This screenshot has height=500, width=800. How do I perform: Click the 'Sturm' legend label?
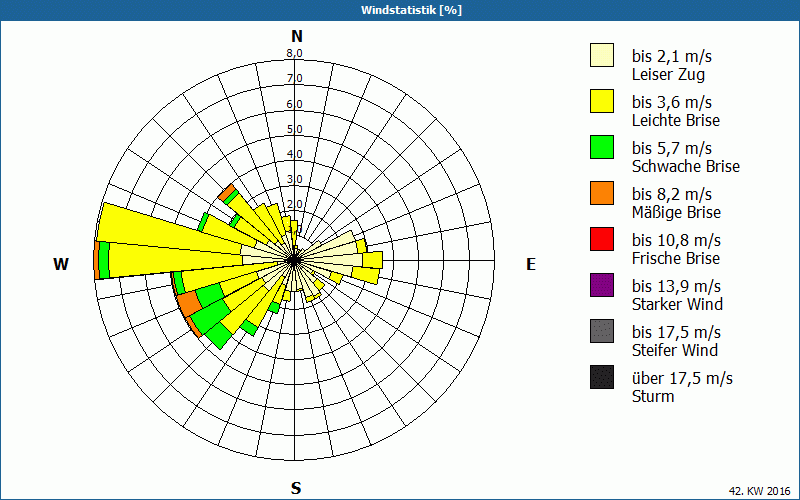click(x=653, y=396)
